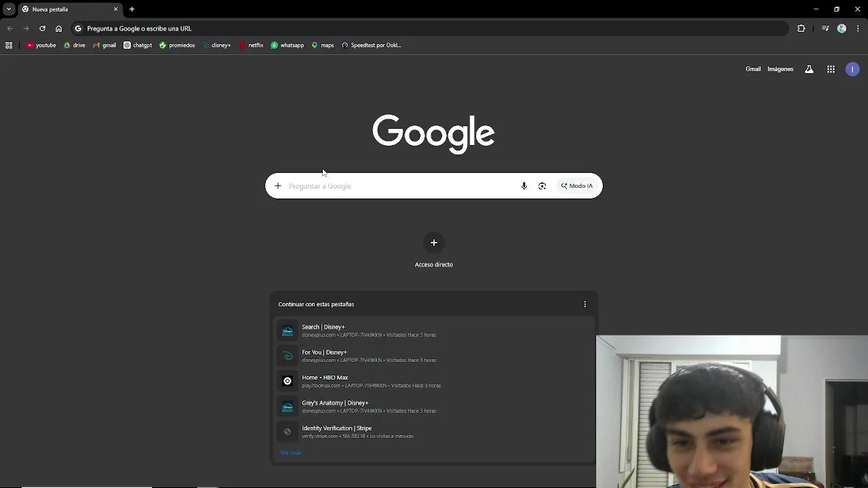868x488 pixels.
Task: Switch to Modo IA button
Action: (577, 186)
